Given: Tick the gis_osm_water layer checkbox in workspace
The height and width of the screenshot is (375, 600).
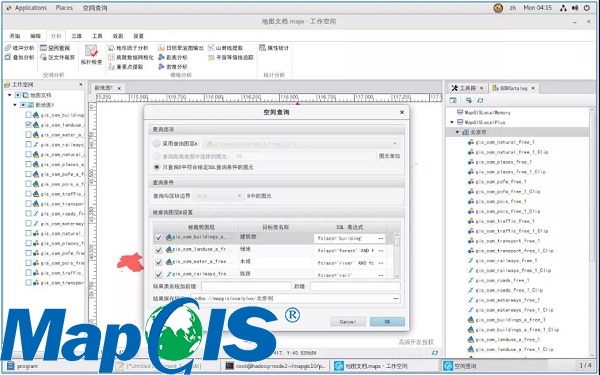Looking at the screenshot, I should click(x=28, y=135).
